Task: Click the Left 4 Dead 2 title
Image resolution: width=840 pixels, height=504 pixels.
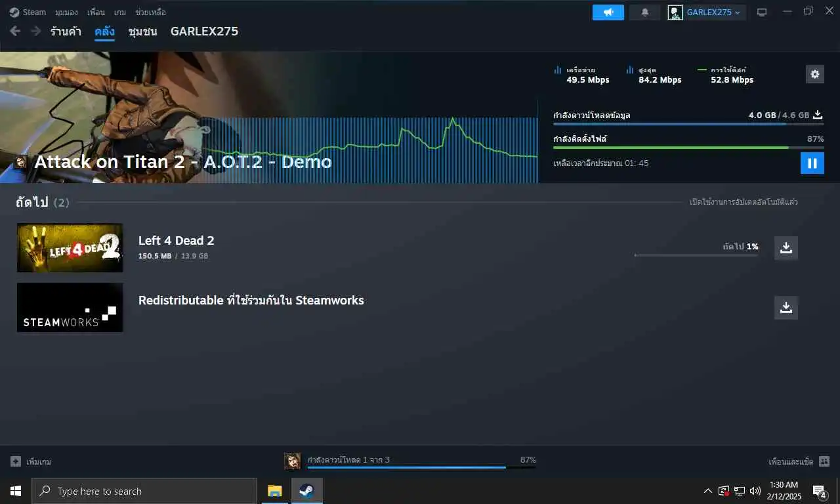Action: click(x=176, y=240)
